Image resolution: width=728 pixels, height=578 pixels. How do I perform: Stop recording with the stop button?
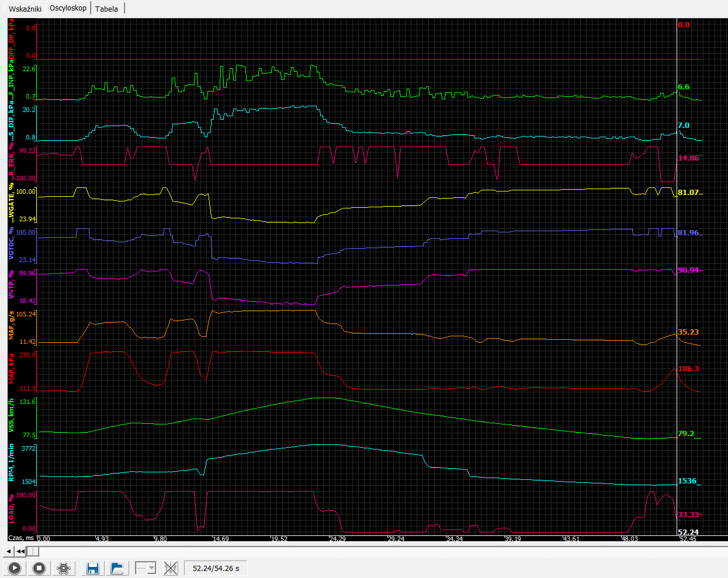[x=39, y=568]
